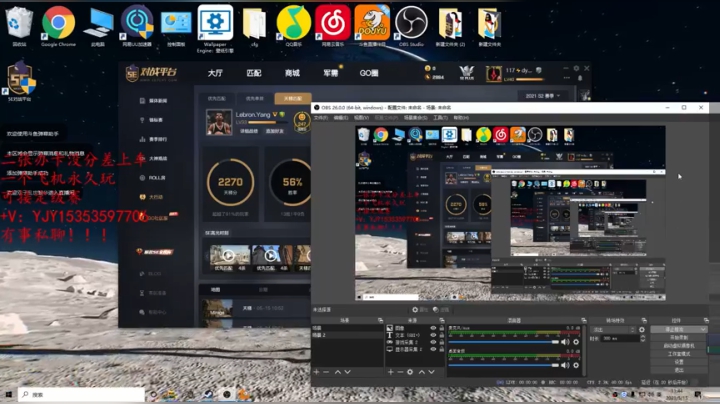720x404 pixels.
Task: Open notification bell in 5E platform
Action: 580,78
